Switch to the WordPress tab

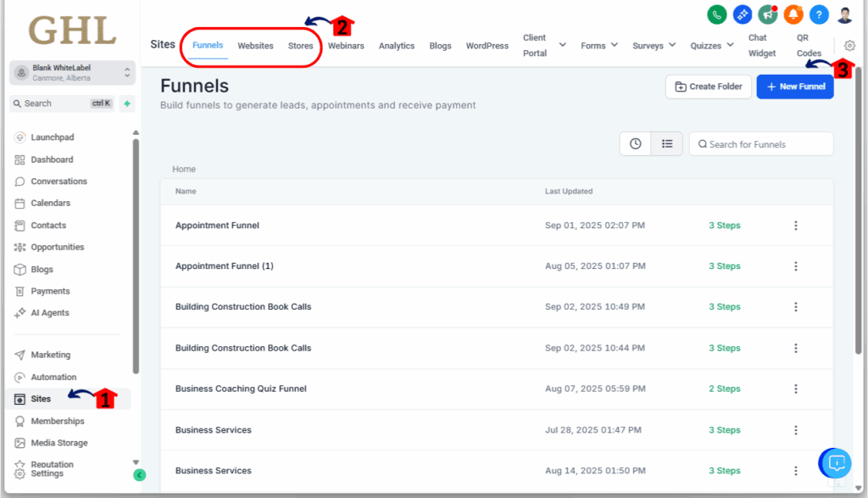[487, 46]
